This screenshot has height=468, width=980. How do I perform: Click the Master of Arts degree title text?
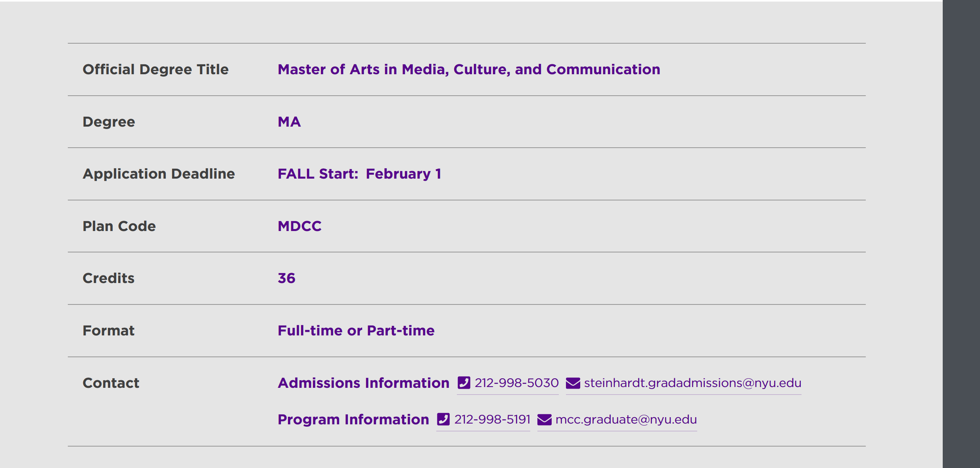[x=469, y=69]
